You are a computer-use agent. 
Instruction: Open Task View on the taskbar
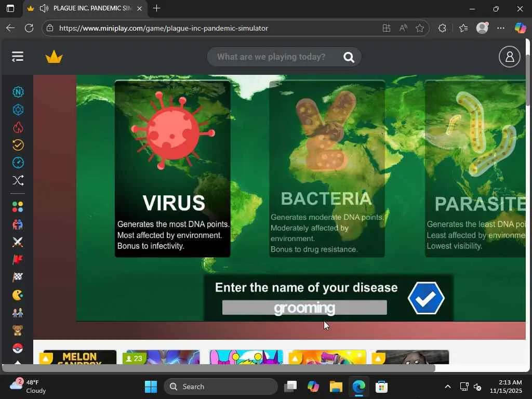(290, 387)
